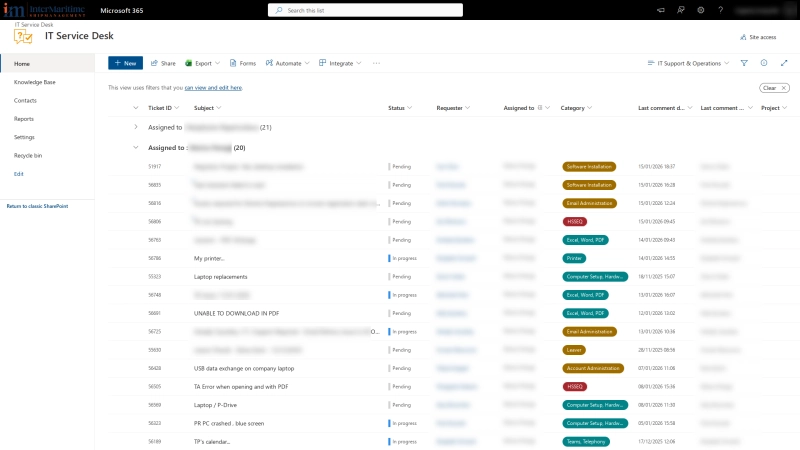Open the 'TP's calendar...' ticket subject

click(x=212, y=442)
